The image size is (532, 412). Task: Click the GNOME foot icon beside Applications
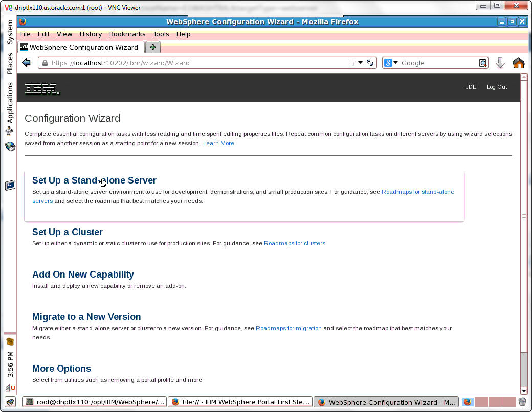[10, 131]
